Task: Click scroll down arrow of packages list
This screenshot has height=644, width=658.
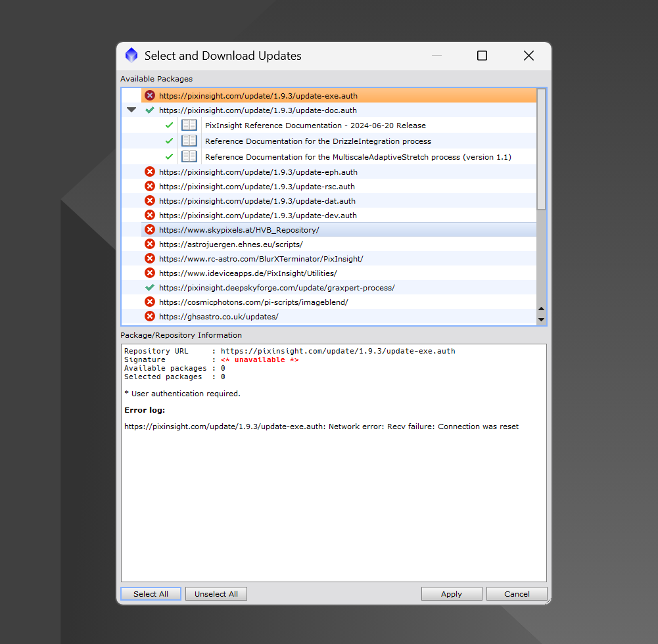Action: click(542, 319)
